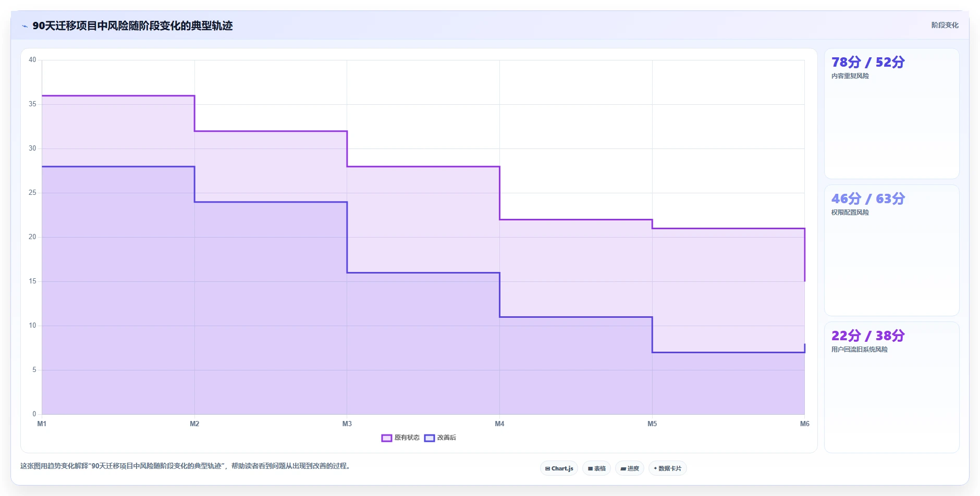
Task: Click the 数据卡片 tag pill
Action: coord(667,468)
